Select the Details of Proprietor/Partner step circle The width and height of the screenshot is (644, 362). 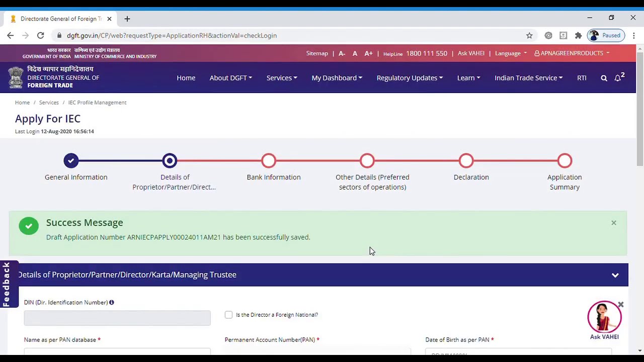pos(170,161)
